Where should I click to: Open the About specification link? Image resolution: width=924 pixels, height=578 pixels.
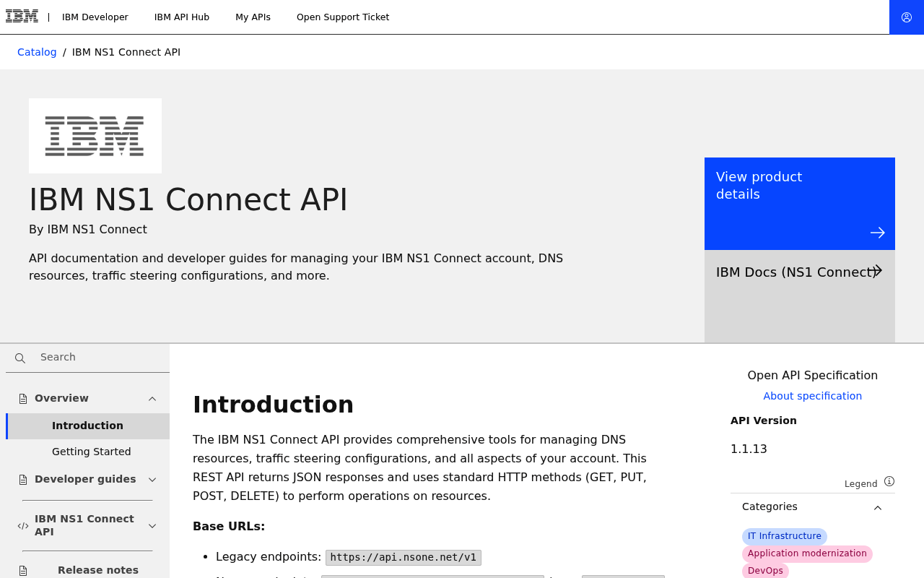pos(813,396)
